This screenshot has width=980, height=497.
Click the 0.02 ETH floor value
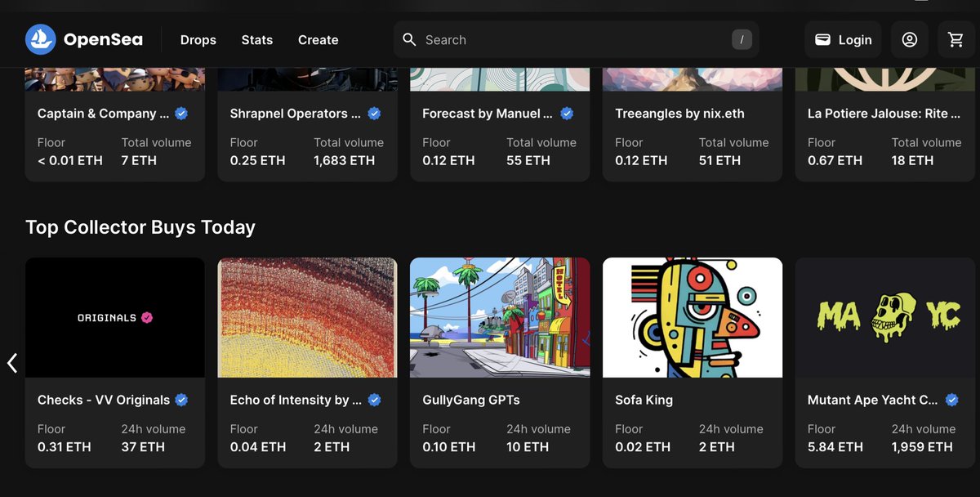click(x=643, y=446)
